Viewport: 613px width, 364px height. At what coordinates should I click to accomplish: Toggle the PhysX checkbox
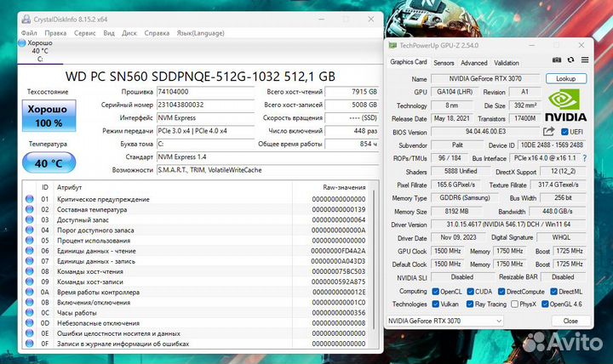[514, 304]
